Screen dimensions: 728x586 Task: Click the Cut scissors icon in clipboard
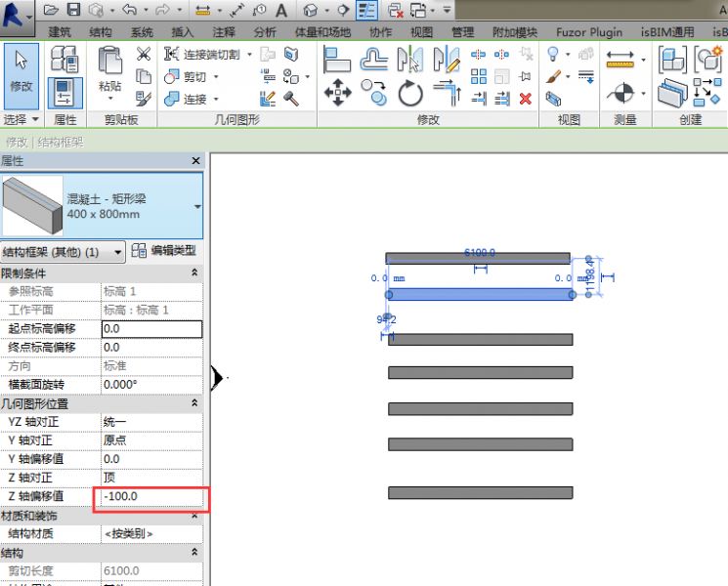(144, 54)
